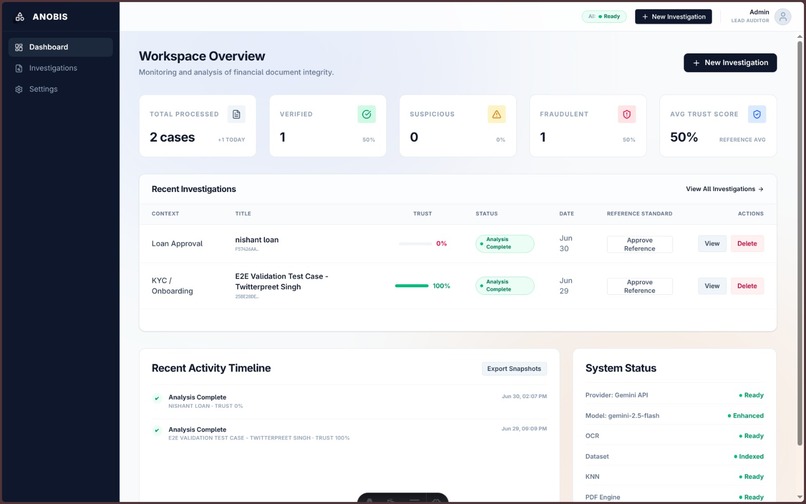Click the Avg Trust Score shield icon
Image resolution: width=806 pixels, height=504 pixels.
757,114
